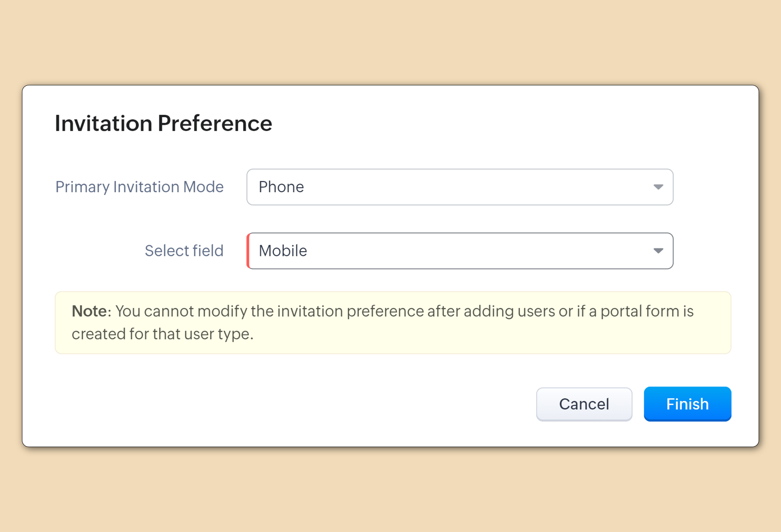Image resolution: width=781 pixels, height=532 pixels.
Task: Click the tan backdrop below the dialog
Action: [390, 492]
